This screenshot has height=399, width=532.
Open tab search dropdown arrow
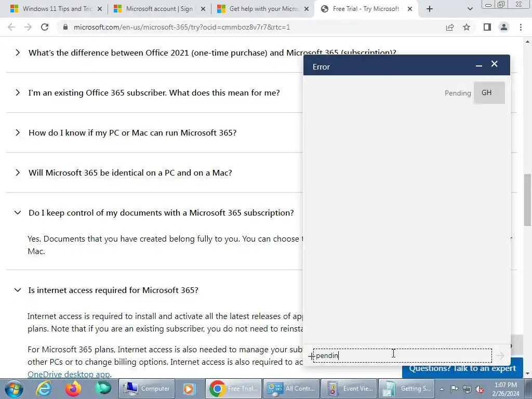click(x=470, y=9)
